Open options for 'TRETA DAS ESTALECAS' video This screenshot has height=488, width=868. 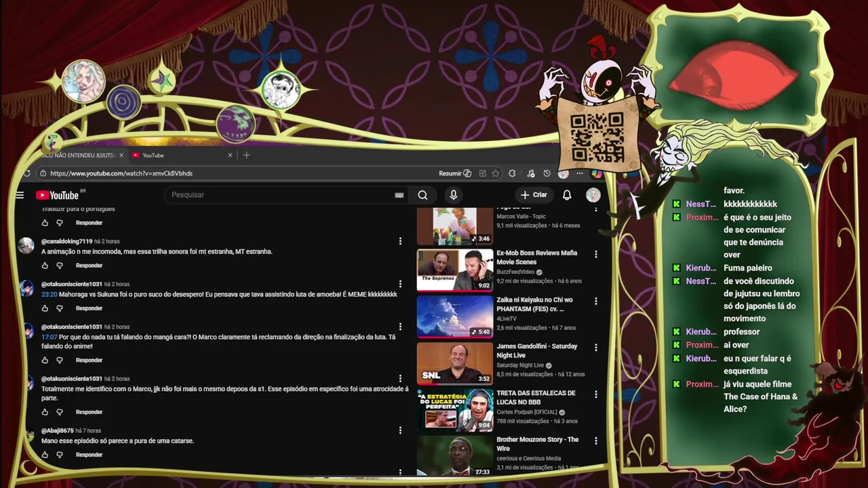(x=596, y=394)
